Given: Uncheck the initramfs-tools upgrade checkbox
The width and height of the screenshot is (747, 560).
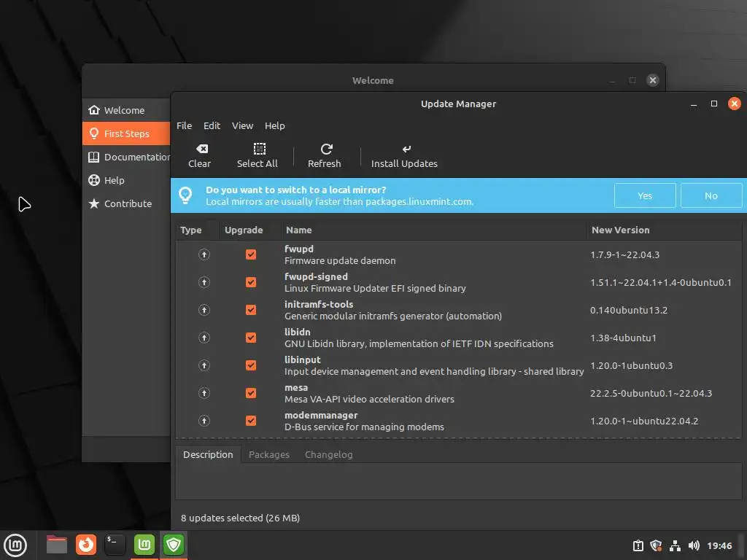Looking at the screenshot, I should [251, 310].
